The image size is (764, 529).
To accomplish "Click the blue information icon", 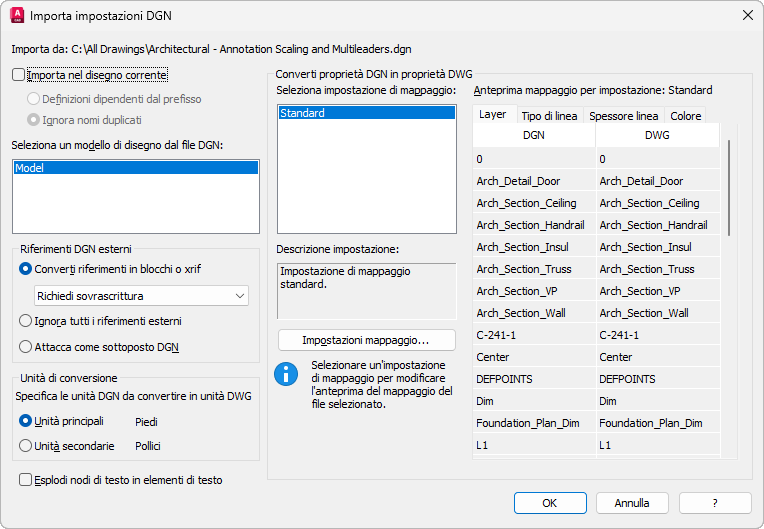I will [x=287, y=374].
